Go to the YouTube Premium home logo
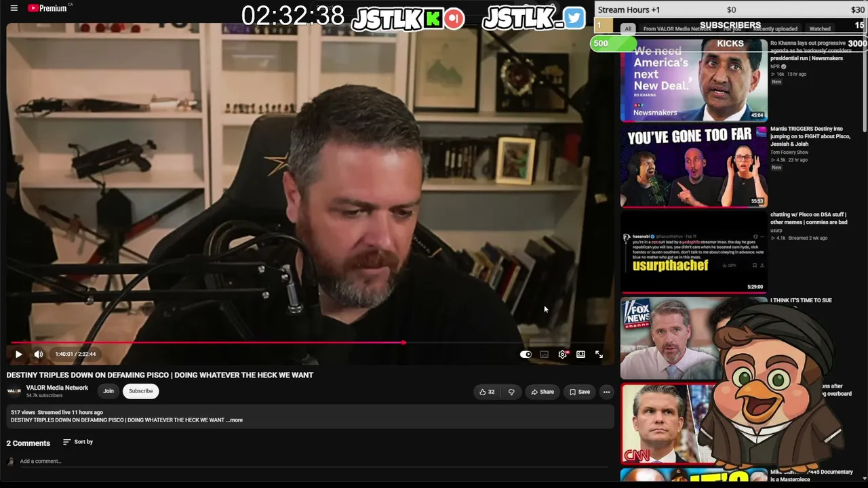The width and height of the screenshot is (868, 488). click(x=50, y=8)
